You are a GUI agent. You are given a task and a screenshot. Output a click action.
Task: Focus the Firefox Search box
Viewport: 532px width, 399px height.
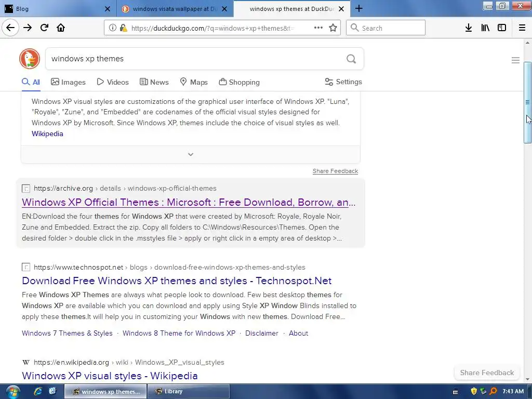coord(386,28)
